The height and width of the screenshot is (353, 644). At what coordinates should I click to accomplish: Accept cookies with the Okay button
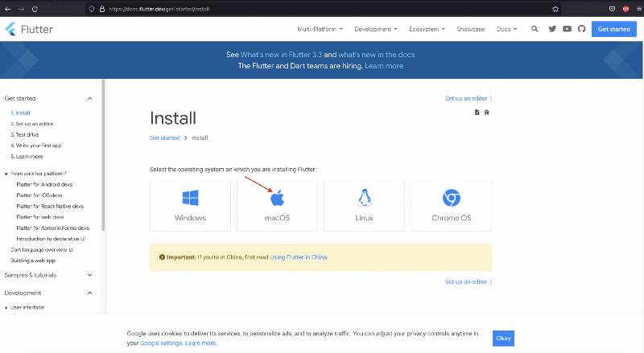(504, 339)
